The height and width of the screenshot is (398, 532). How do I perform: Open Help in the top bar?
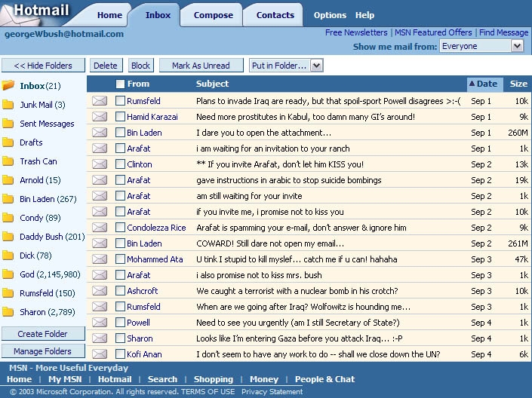click(x=364, y=15)
